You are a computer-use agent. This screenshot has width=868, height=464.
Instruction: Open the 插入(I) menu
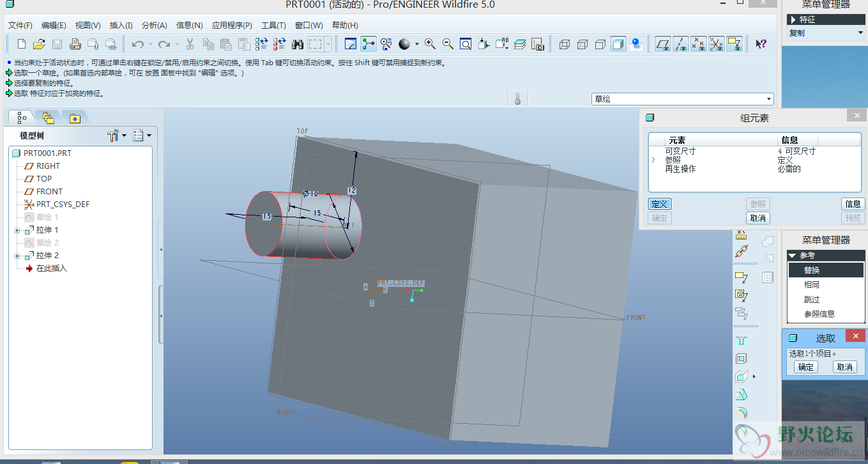point(121,26)
